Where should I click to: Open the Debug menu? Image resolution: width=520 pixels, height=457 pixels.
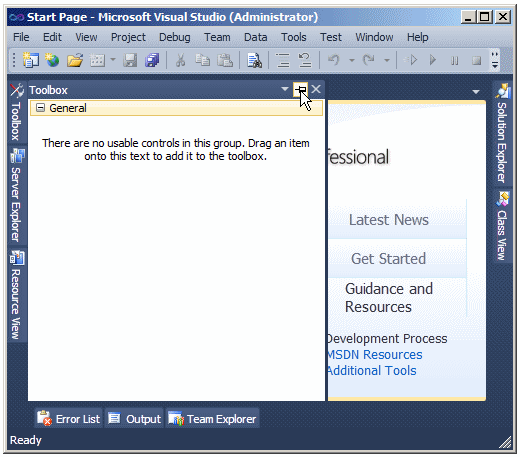[x=174, y=37]
